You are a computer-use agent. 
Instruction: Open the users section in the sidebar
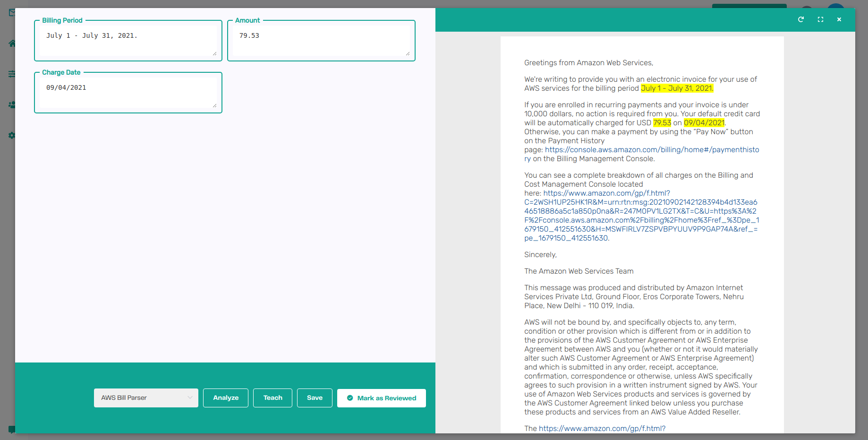tap(12, 105)
